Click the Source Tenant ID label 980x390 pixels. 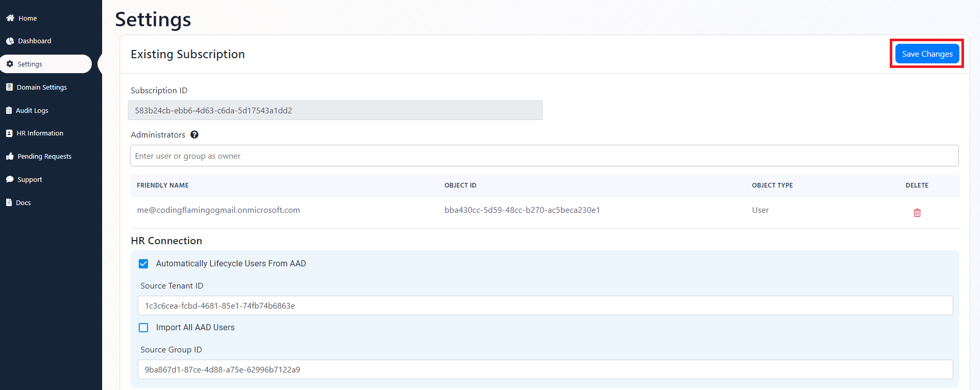172,286
